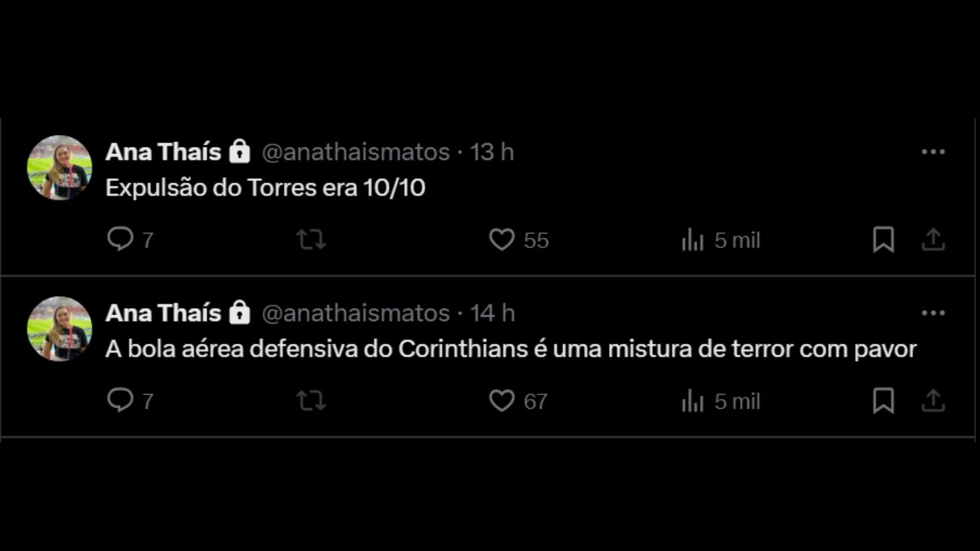The height and width of the screenshot is (551, 980).
Task: Open Ana Thaís avatar on first tweet
Action: (60, 167)
